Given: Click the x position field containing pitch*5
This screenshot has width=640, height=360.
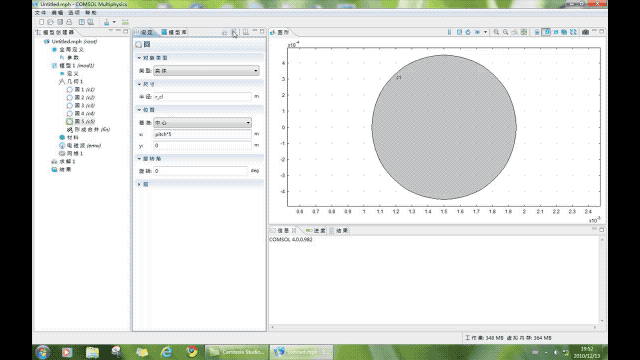Looking at the screenshot, I should tap(202, 134).
